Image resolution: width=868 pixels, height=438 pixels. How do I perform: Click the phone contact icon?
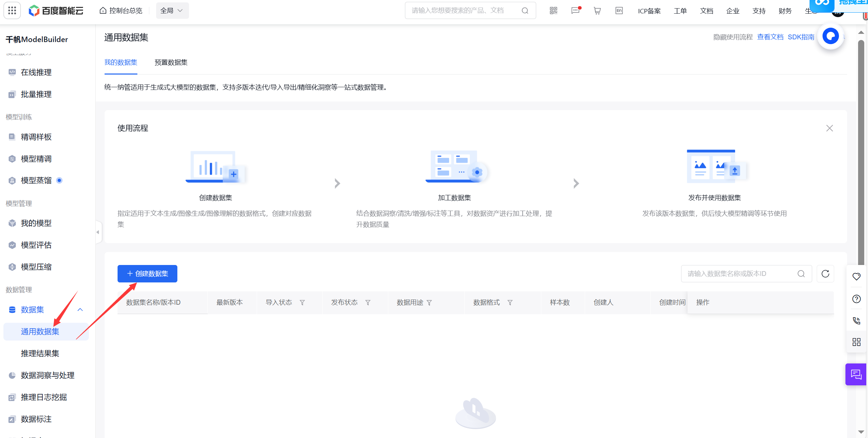point(856,320)
